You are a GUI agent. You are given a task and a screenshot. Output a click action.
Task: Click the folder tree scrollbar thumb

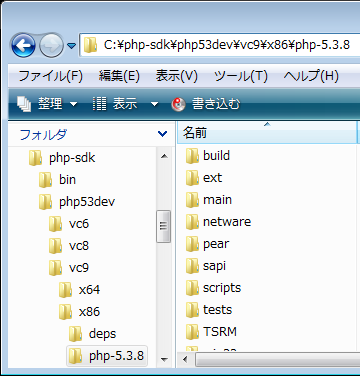pyautogui.click(x=164, y=226)
